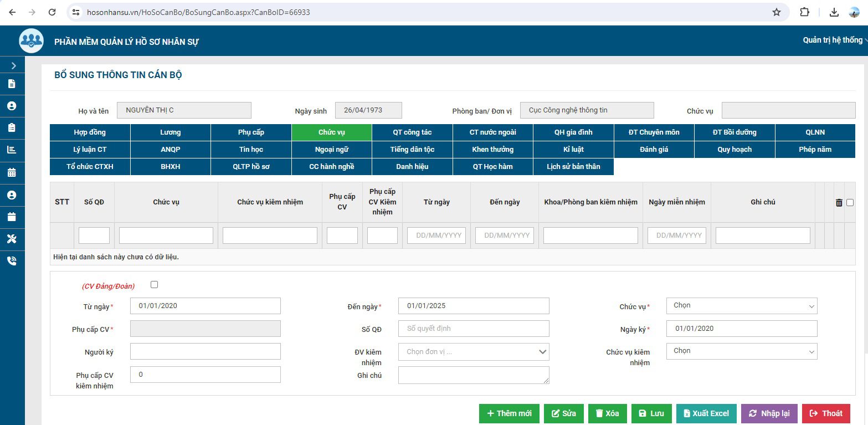Open the bar chart statistics sidebar icon
The width and height of the screenshot is (868, 425).
12,150
